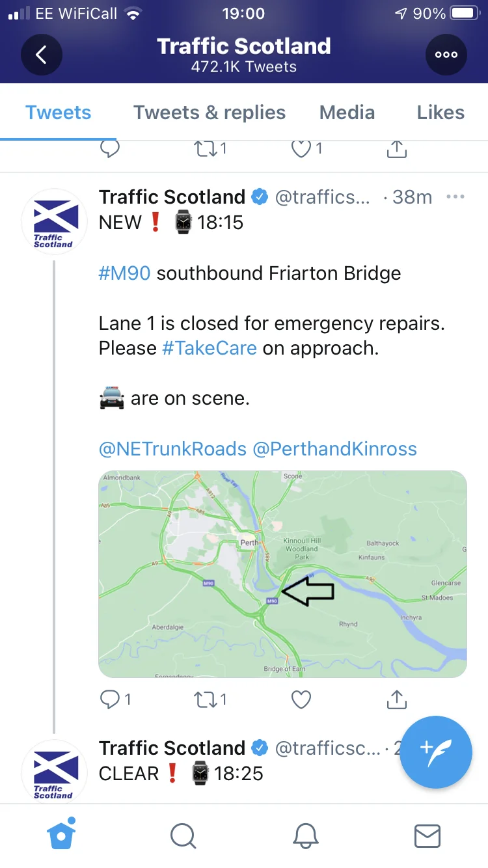The height and width of the screenshot is (868, 488).
Task: Open the tweet's three-dot overflow menu
Action: pos(455,197)
